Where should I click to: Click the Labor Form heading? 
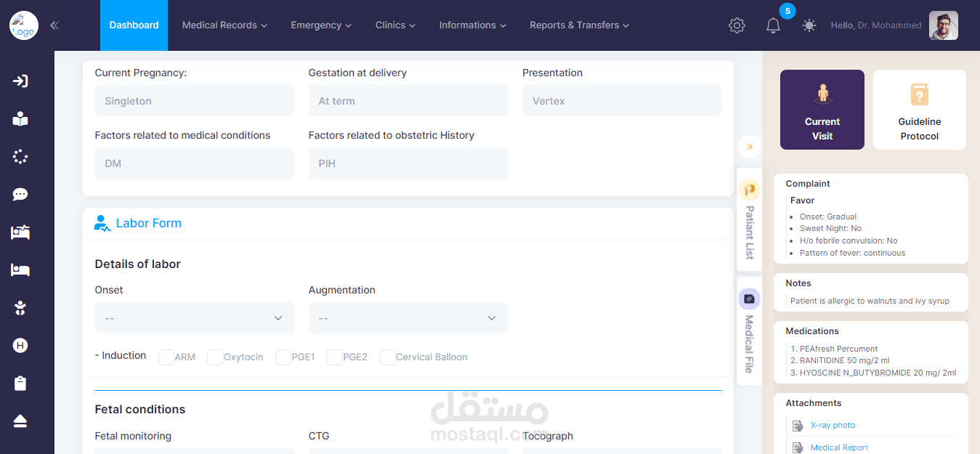pyautogui.click(x=149, y=223)
